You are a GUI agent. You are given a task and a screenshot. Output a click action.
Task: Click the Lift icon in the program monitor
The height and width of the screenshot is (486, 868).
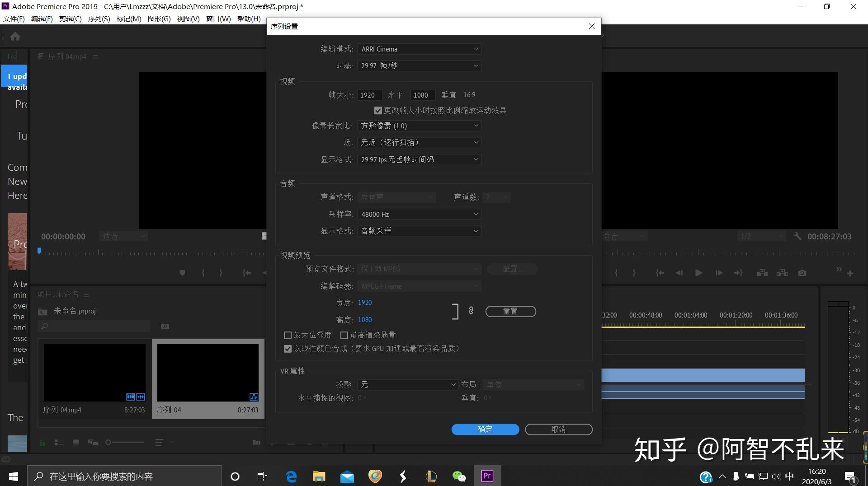(x=762, y=273)
